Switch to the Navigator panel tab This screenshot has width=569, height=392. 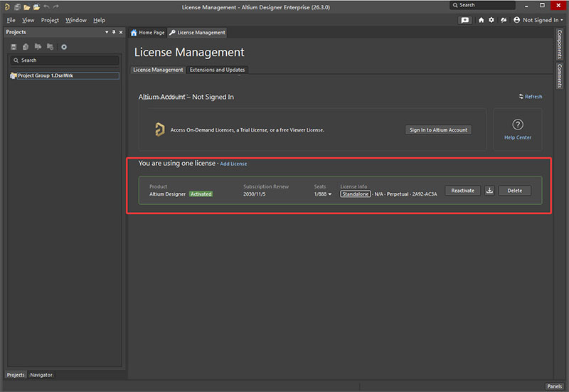[41, 375]
